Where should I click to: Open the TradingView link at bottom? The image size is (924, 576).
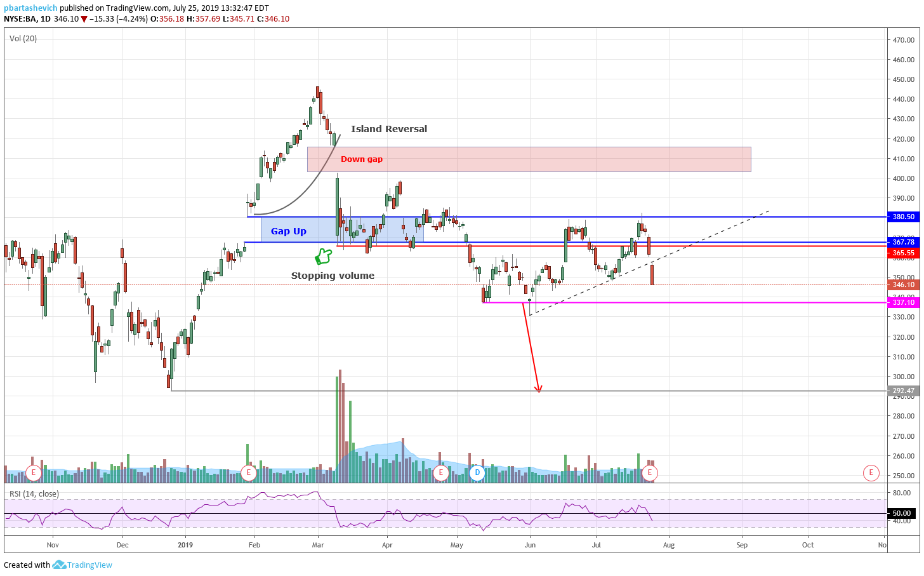89,565
